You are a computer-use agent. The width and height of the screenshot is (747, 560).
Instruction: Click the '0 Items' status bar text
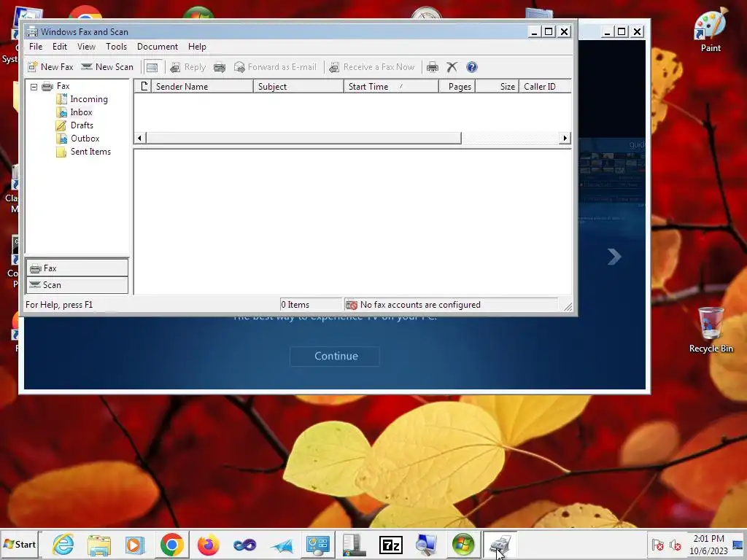(295, 305)
